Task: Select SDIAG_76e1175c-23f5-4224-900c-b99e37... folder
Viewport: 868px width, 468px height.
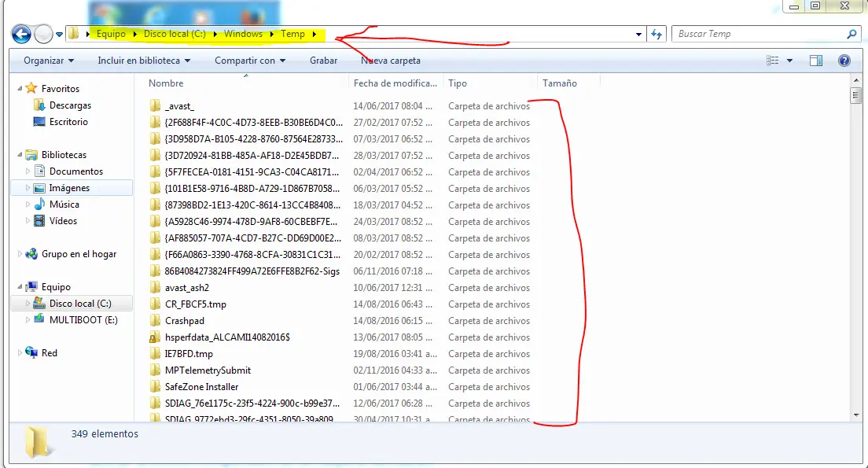Action: pos(252,404)
